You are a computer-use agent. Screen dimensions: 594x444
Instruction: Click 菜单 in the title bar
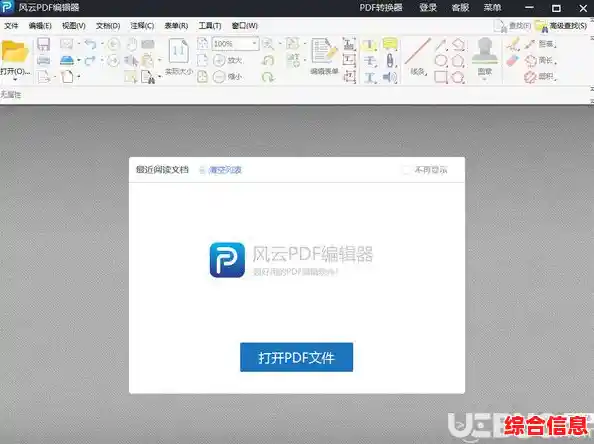[492, 8]
